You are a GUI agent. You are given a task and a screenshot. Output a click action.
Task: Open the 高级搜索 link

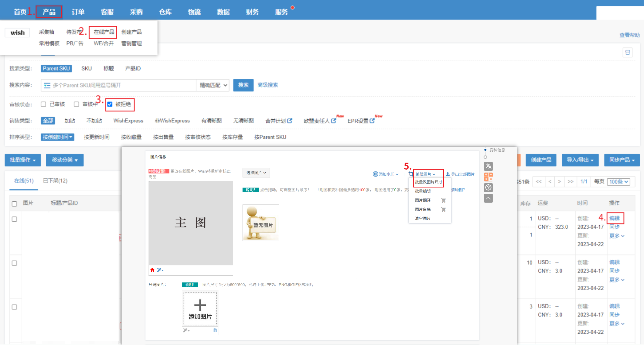pyautogui.click(x=267, y=85)
